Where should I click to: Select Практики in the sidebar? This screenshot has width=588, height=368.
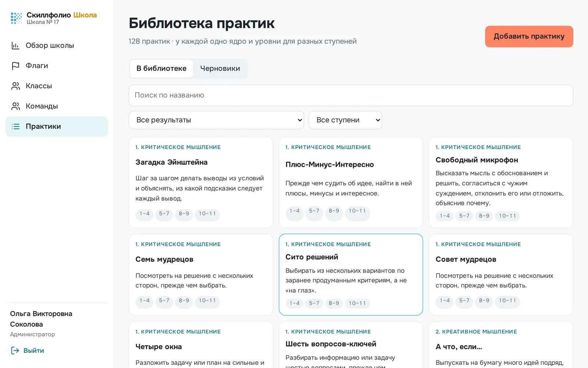coord(57,127)
